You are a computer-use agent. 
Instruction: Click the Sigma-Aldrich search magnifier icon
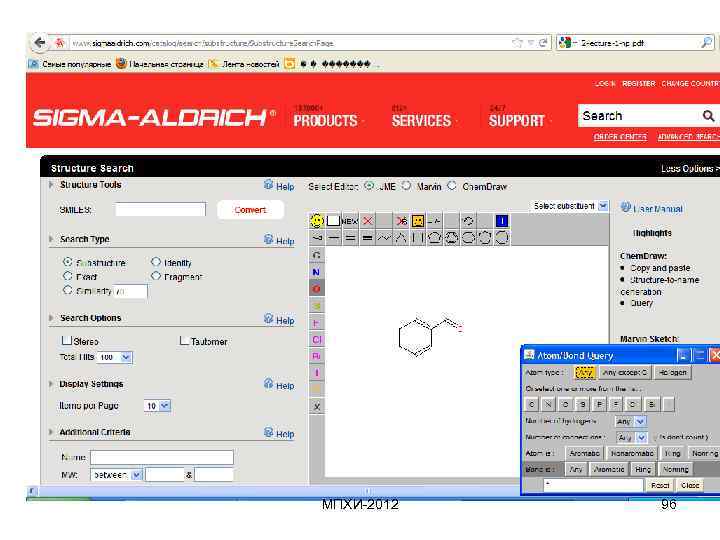(708, 116)
